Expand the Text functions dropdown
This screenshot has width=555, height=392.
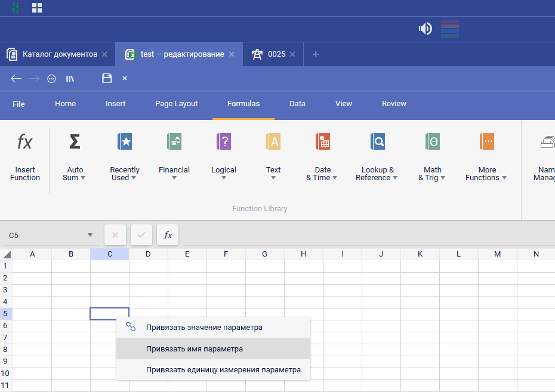(273, 178)
